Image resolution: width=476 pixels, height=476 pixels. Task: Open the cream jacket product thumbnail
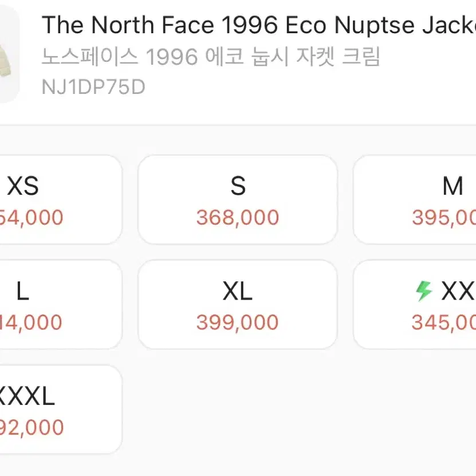(9, 54)
